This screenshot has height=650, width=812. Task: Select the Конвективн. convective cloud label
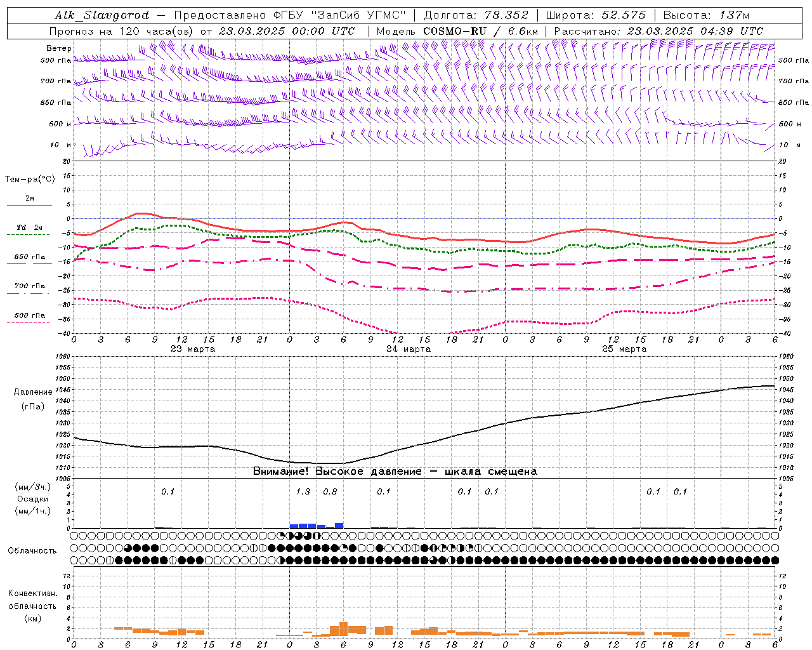coord(32,594)
